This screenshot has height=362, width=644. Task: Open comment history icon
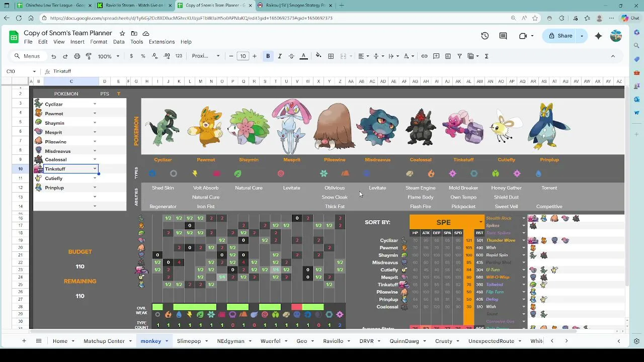(x=503, y=36)
